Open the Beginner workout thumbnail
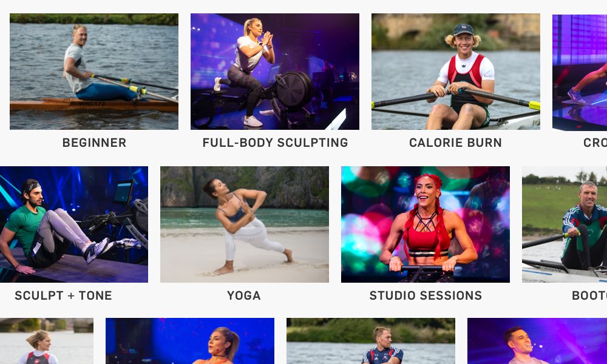This screenshot has height=364, width=607. coord(94,72)
